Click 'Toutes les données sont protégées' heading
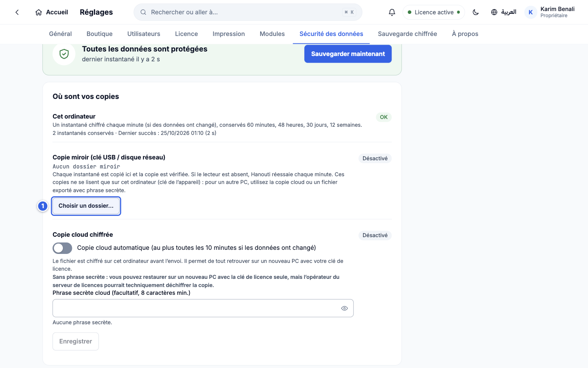588x368 pixels. coord(145,49)
